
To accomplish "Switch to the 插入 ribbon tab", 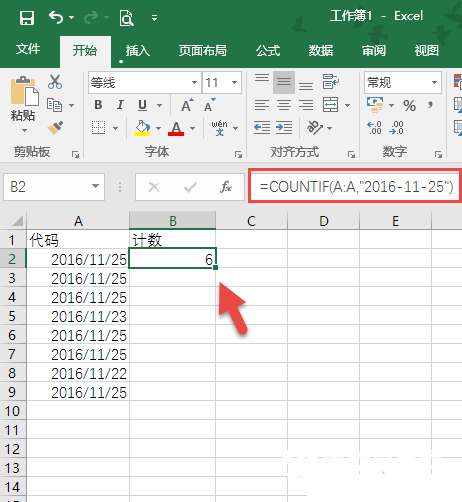I will pyautogui.click(x=138, y=51).
